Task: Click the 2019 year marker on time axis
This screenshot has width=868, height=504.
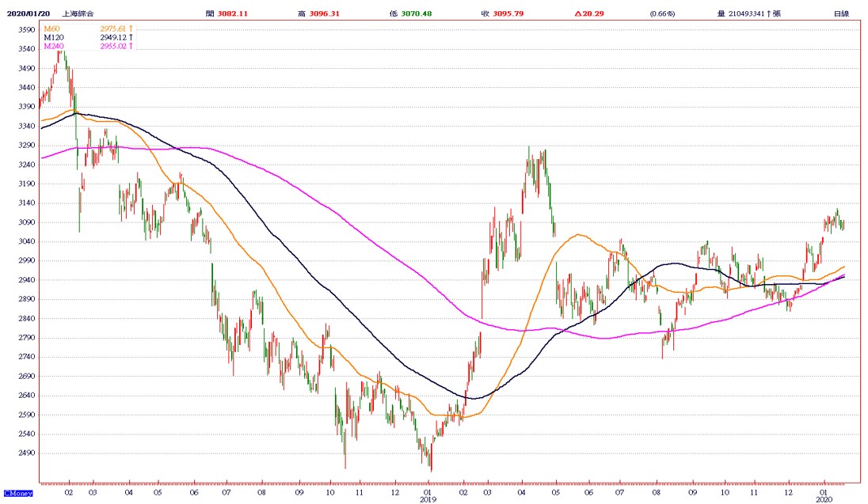Action: point(428,499)
